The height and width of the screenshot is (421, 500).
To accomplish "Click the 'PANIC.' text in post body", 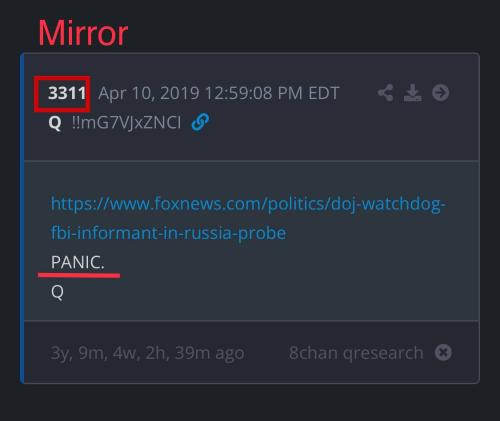I will tap(78, 262).
